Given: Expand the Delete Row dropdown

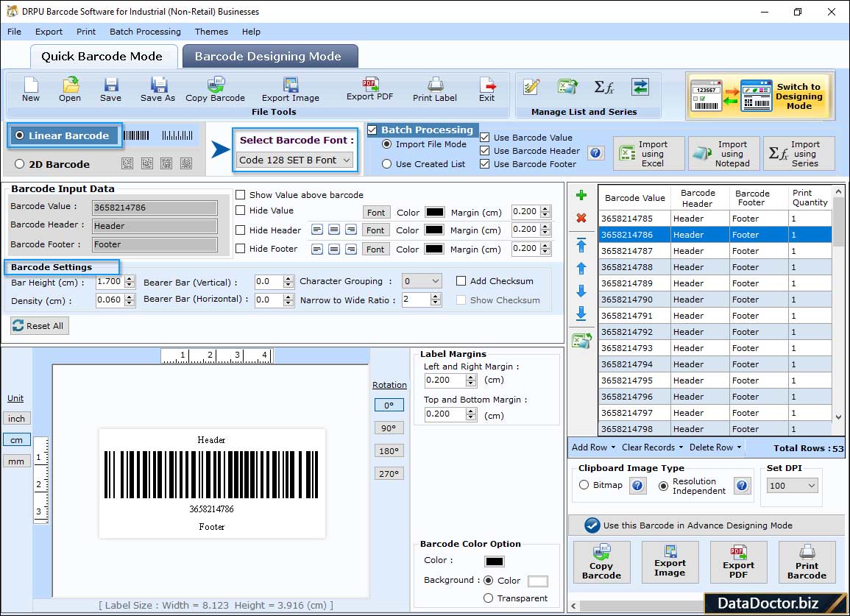Looking at the screenshot, I should 715,448.
